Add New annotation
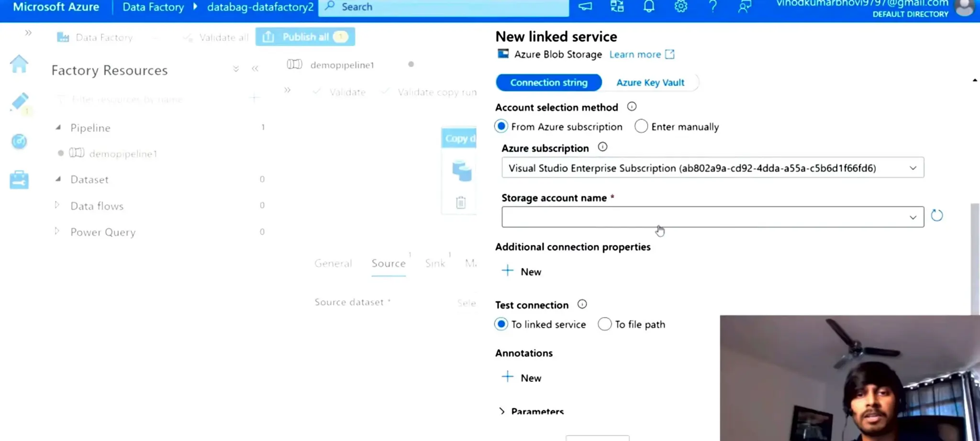The height and width of the screenshot is (441, 980). point(522,377)
